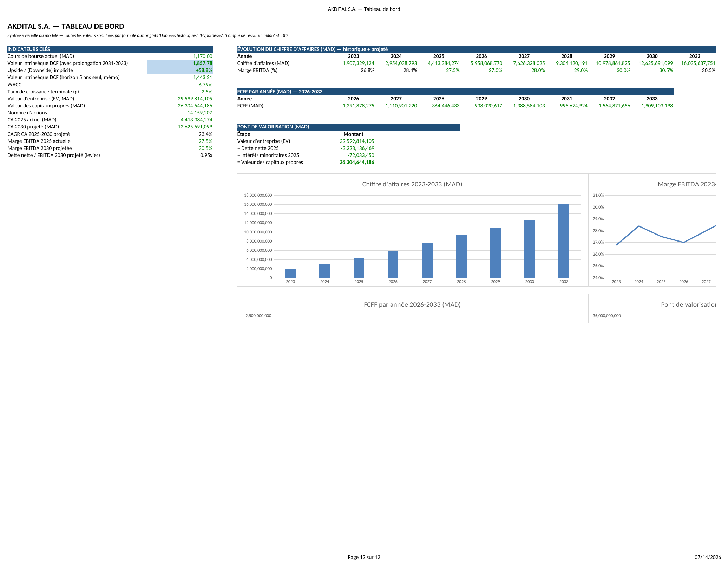Click 2027 revenue cell 7,626,328,025
The height and width of the screenshot is (567, 728).
[x=529, y=63]
